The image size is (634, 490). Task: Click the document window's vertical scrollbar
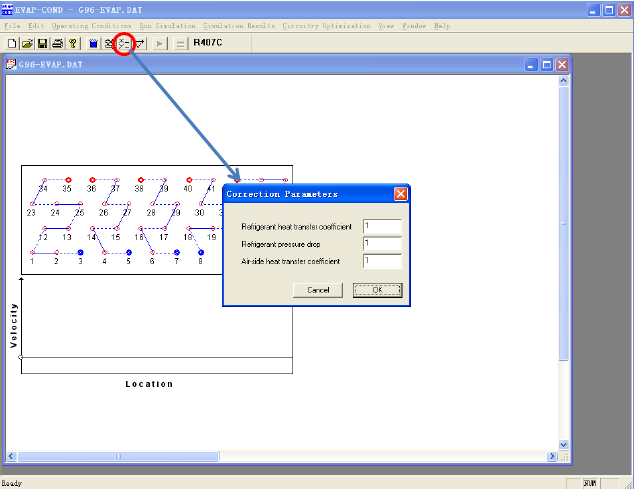tap(564, 224)
